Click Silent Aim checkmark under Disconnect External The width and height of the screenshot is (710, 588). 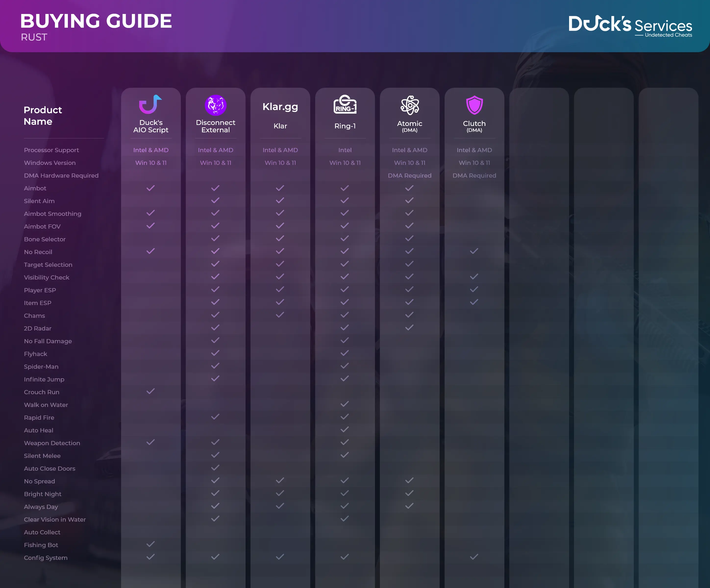215,200
